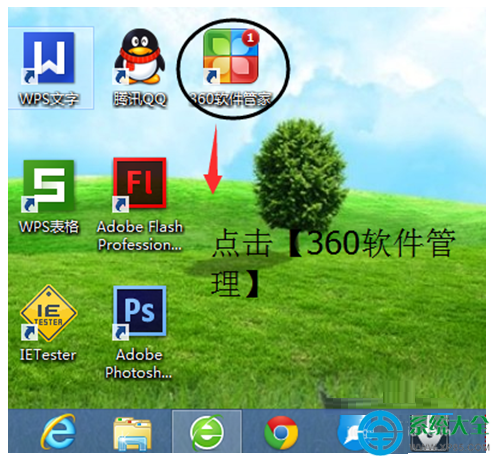Select the WPS表格 label text

pyautogui.click(x=49, y=227)
